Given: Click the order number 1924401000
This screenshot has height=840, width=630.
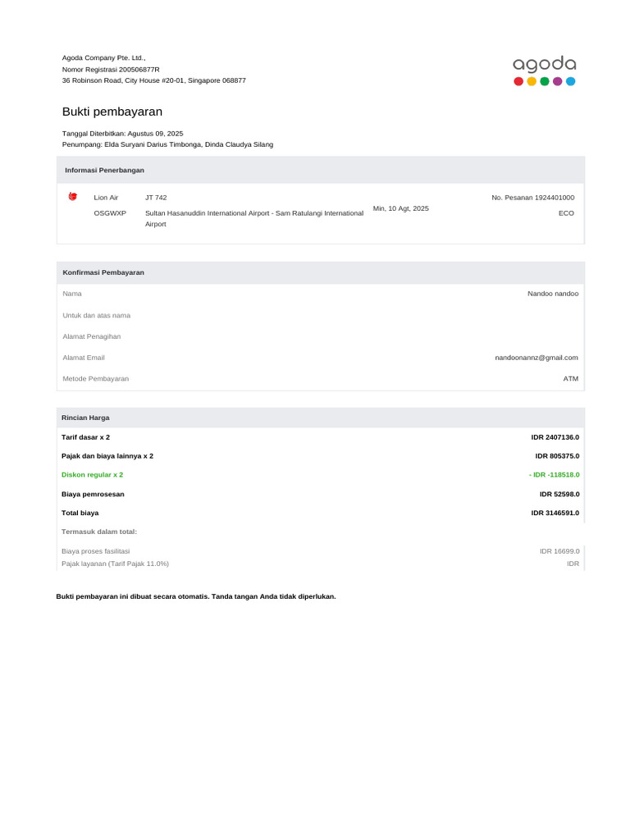Looking at the screenshot, I should [555, 198].
